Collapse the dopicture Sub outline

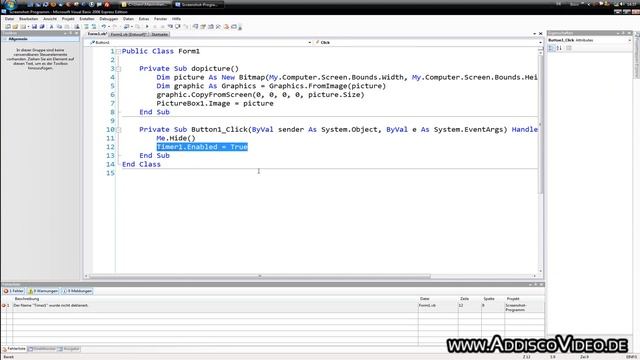[118, 69]
